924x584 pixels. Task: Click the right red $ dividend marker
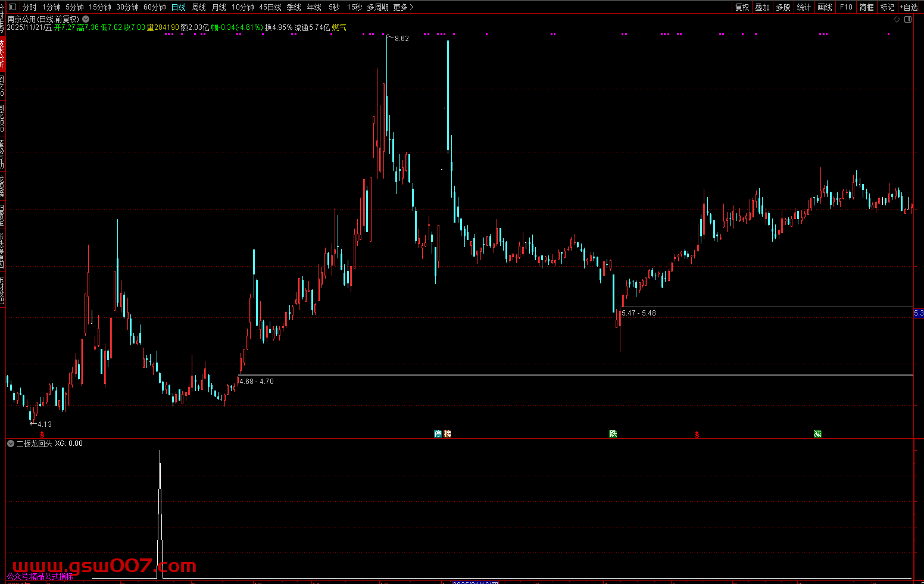tap(697, 435)
